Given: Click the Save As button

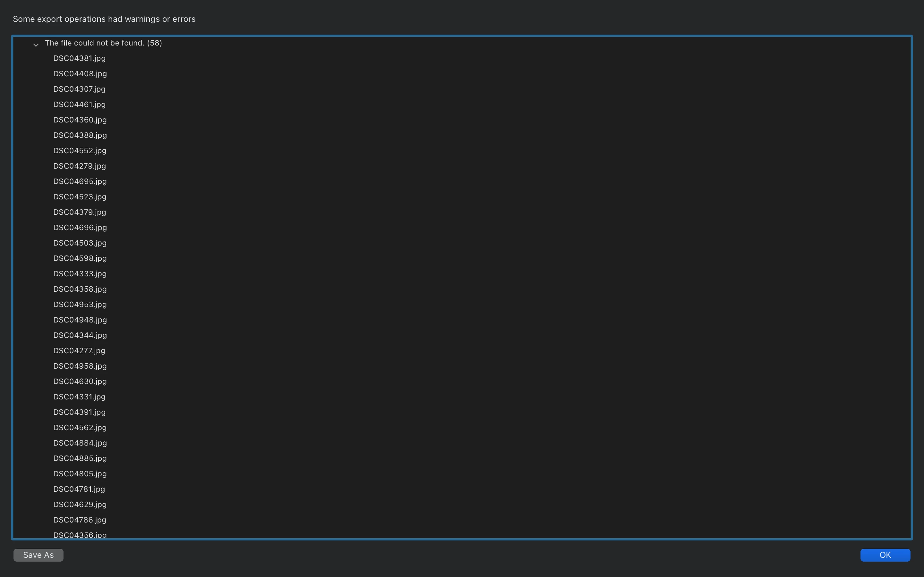Looking at the screenshot, I should point(38,555).
